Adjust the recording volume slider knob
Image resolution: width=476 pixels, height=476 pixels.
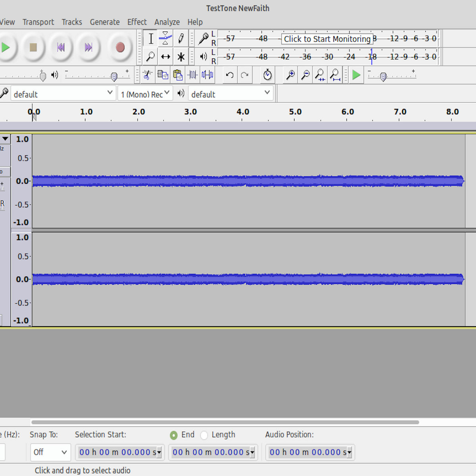(43, 76)
